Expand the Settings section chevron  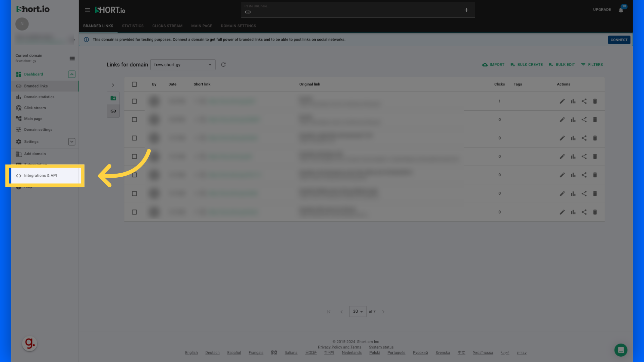[71, 141]
